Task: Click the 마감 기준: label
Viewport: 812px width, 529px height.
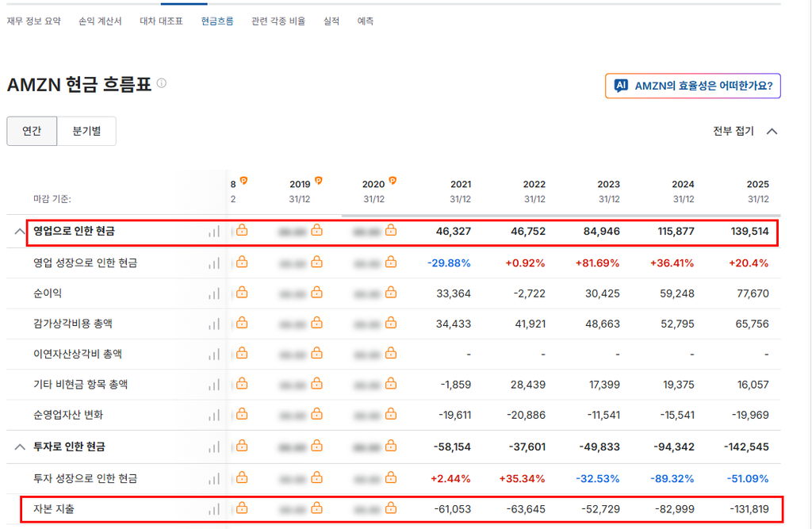Action: tap(52, 199)
